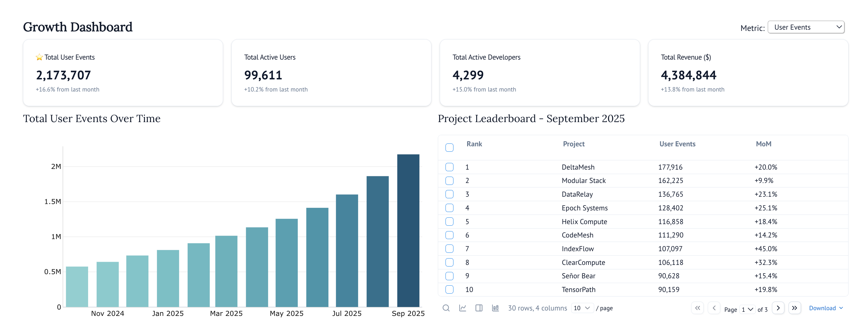
Task: Check the select-all checkbox in table header
Action: tap(449, 148)
